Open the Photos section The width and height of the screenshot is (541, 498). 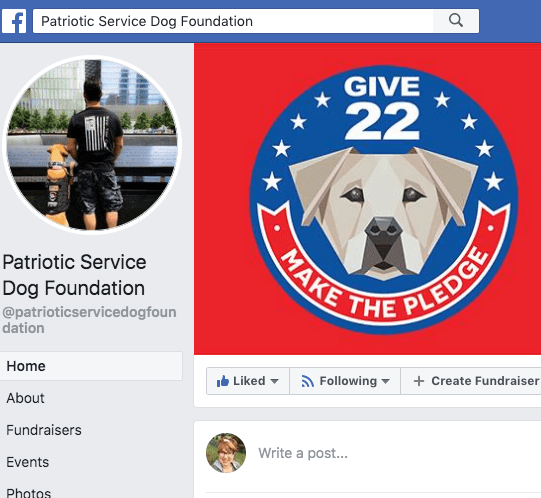pos(29,493)
